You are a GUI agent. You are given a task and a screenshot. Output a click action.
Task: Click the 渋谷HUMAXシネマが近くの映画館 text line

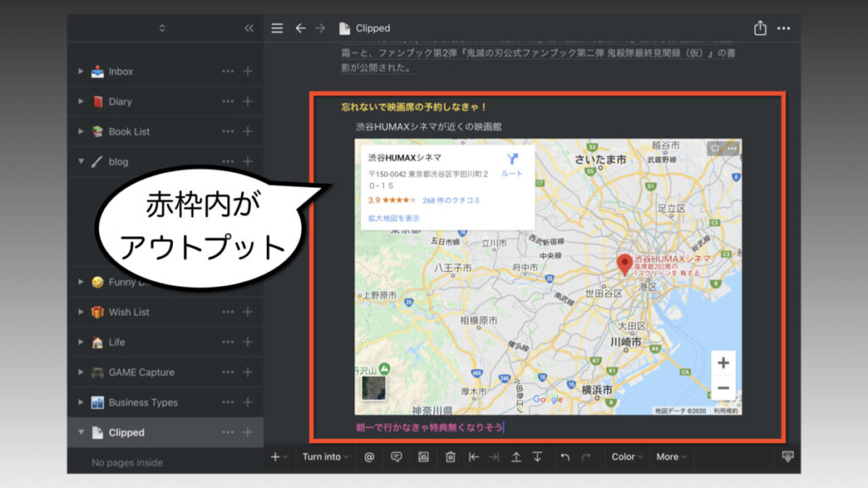428,126
